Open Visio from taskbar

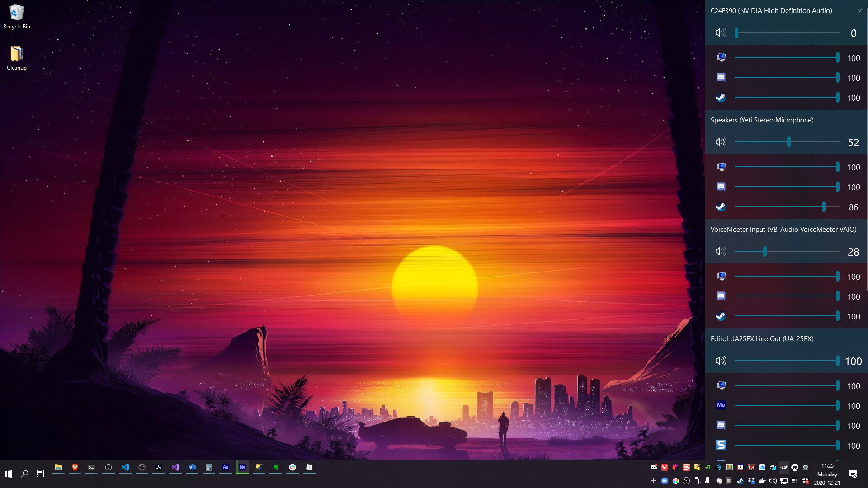tap(192, 467)
